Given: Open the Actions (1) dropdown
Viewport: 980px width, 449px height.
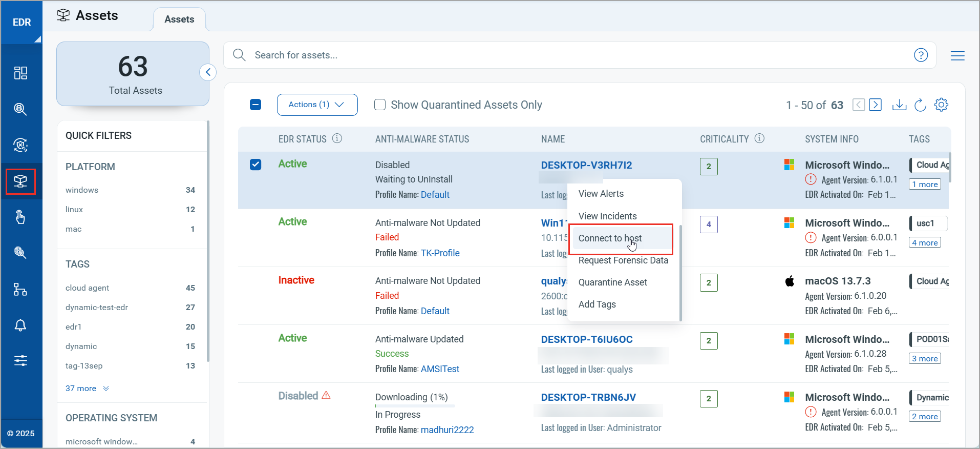Looking at the screenshot, I should 317,105.
